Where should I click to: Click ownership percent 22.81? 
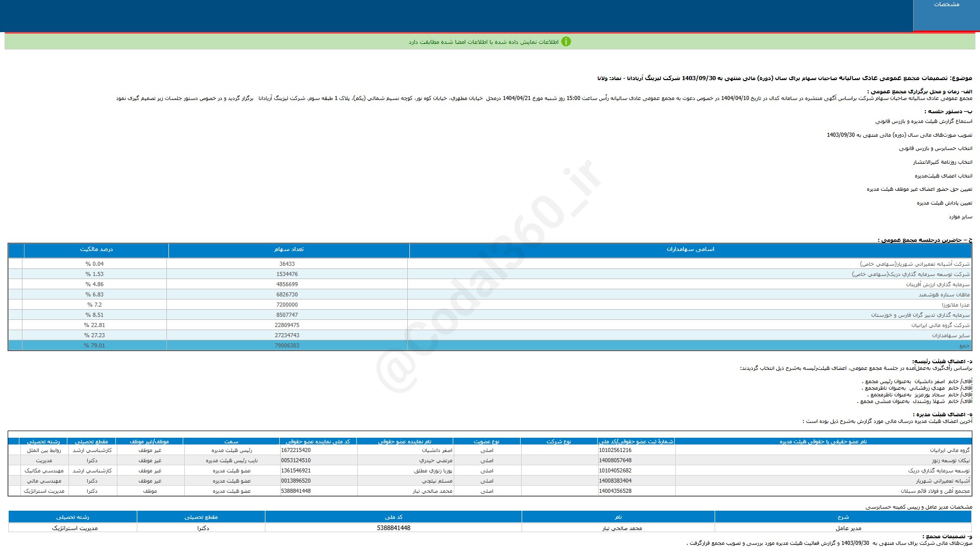click(94, 325)
